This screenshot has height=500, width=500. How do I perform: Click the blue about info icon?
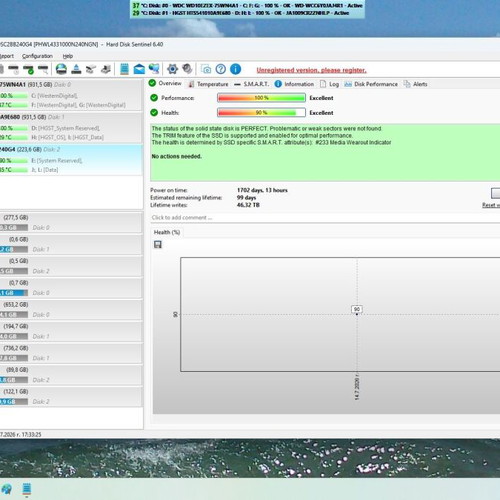click(235, 69)
